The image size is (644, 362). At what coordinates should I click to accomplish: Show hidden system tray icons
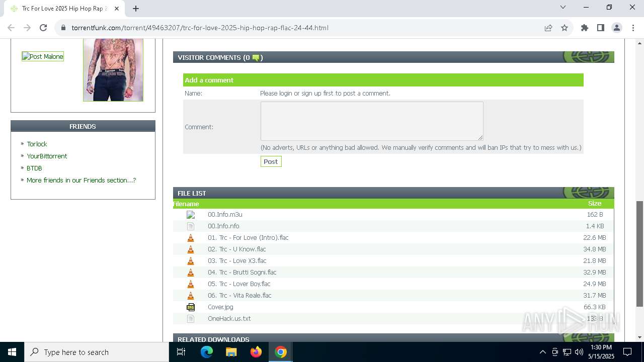pyautogui.click(x=542, y=352)
